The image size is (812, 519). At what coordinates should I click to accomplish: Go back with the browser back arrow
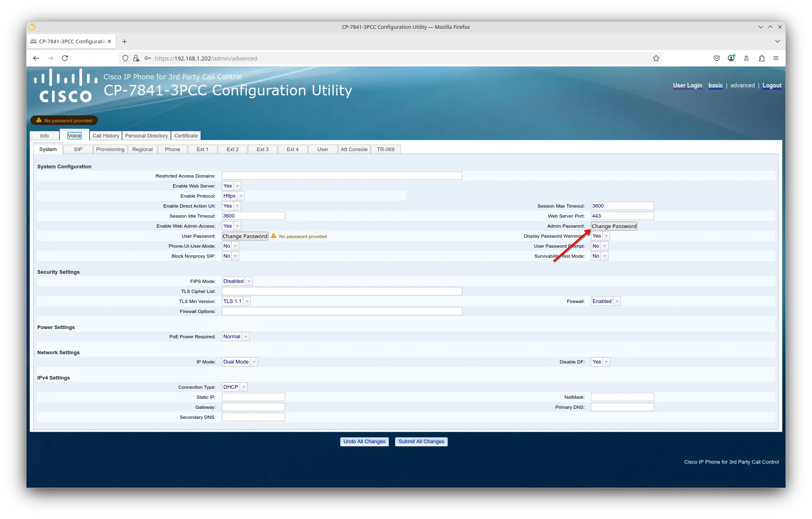tap(36, 58)
